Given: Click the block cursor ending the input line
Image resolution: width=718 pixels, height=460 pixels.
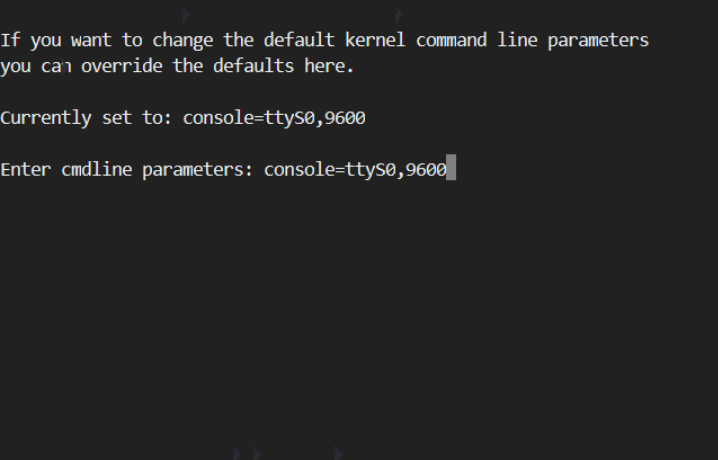Looking at the screenshot, I should tap(452, 170).
